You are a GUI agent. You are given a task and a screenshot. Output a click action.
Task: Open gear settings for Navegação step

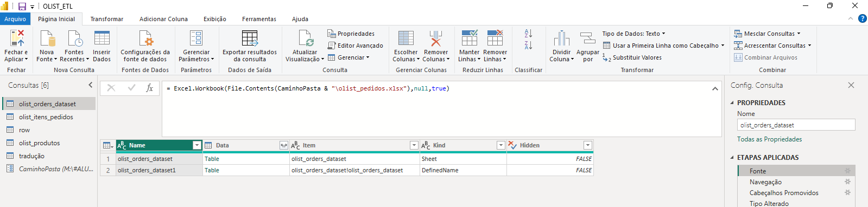click(x=847, y=182)
